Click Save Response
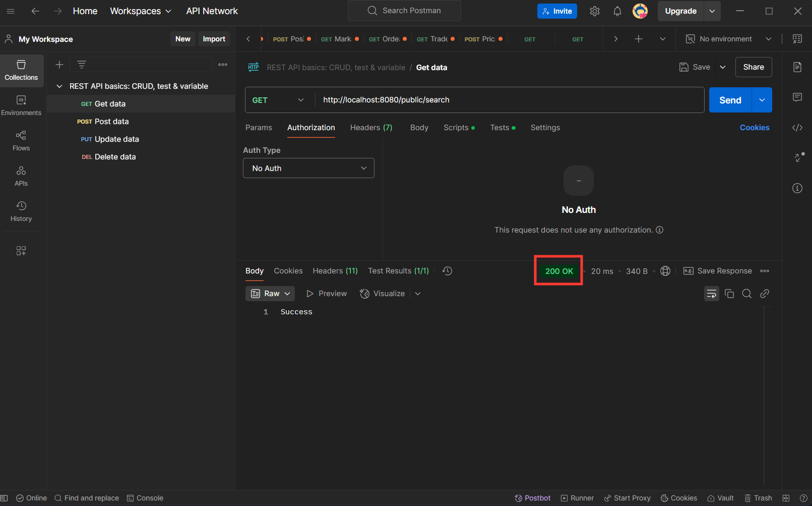 718,271
